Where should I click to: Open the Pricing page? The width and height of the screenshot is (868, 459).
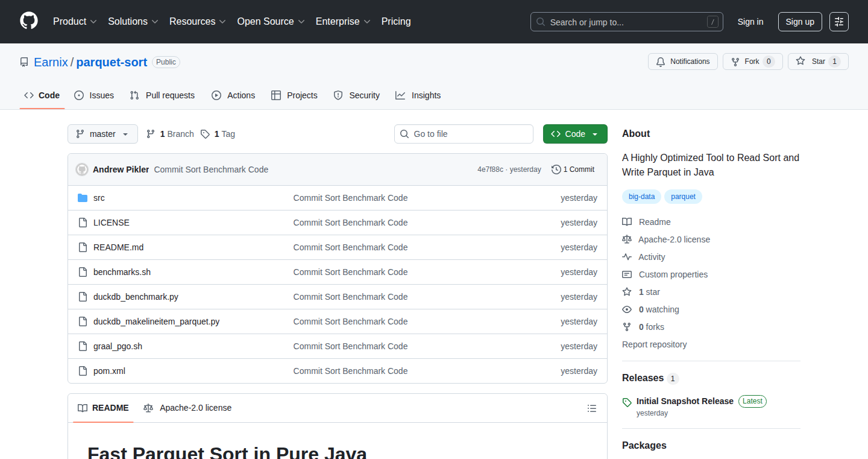point(396,21)
